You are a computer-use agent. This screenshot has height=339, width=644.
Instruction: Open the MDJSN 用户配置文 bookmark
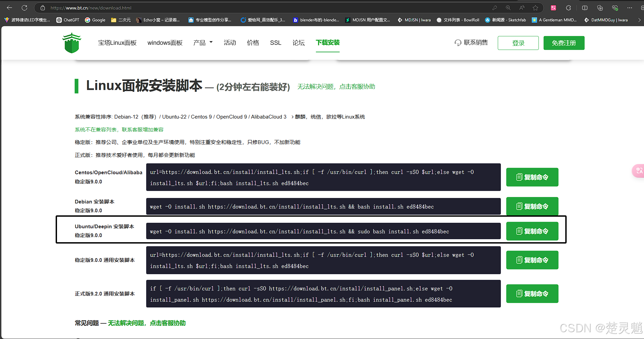(368, 20)
